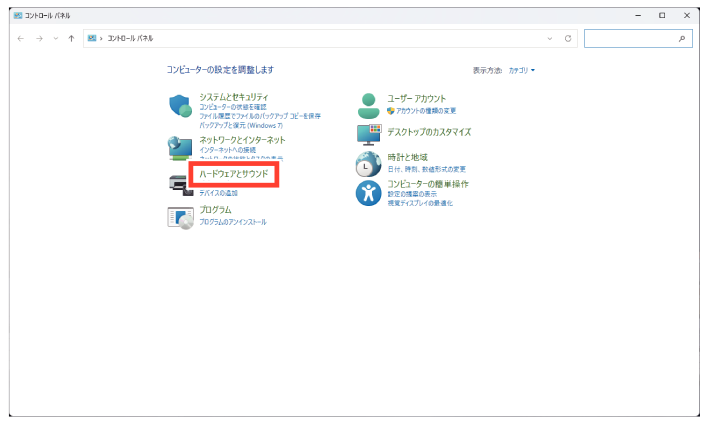Click the file history backup copy link
Viewport: 708px width, 424px height.
pyautogui.click(x=260, y=116)
